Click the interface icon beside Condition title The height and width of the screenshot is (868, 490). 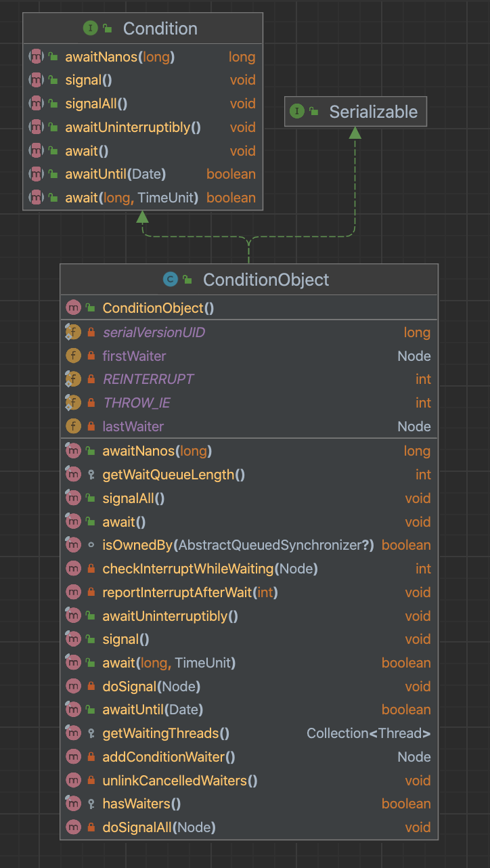click(90, 28)
